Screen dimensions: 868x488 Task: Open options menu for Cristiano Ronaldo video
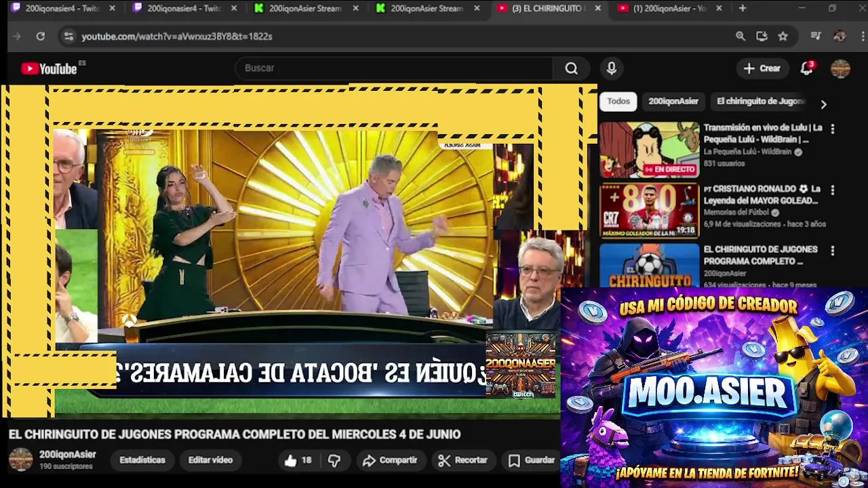point(833,190)
